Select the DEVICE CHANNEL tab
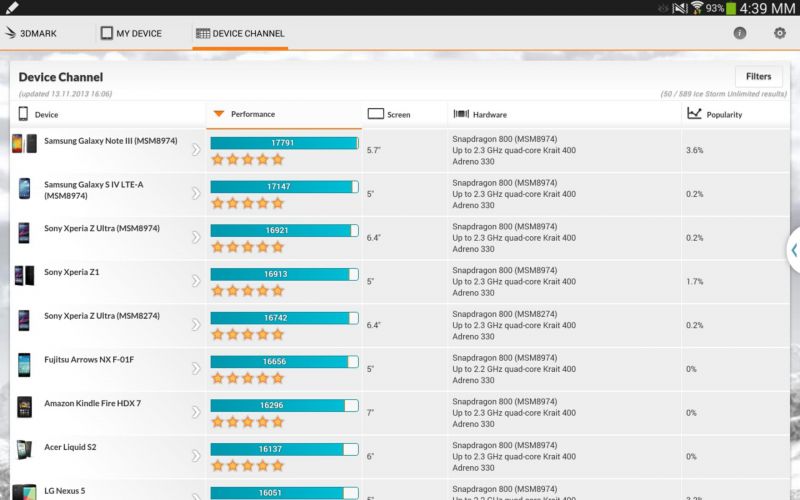 (240, 33)
